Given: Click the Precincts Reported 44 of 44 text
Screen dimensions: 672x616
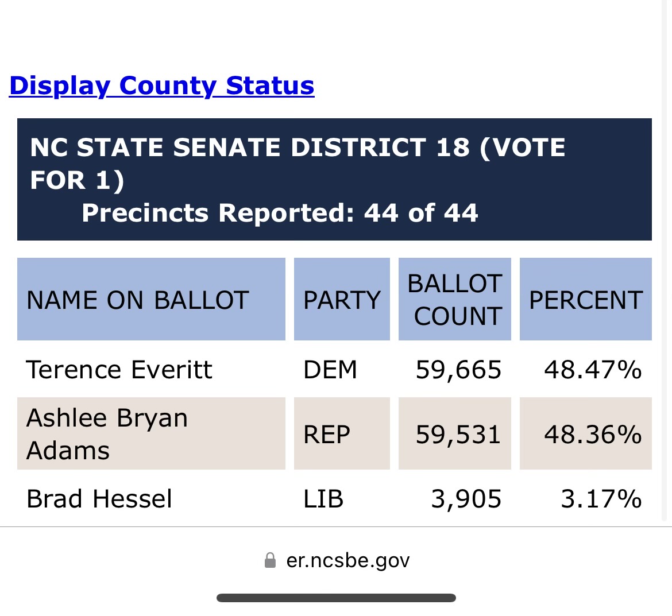Looking at the screenshot, I should click(280, 213).
